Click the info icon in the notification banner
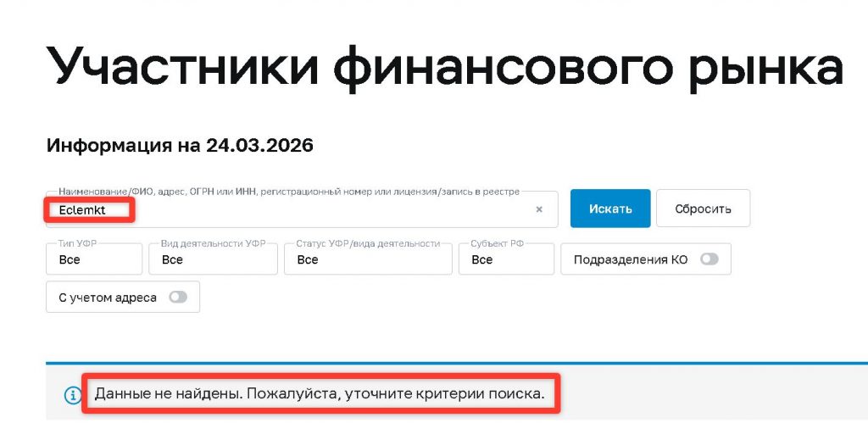The image size is (868, 423). click(x=71, y=395)
